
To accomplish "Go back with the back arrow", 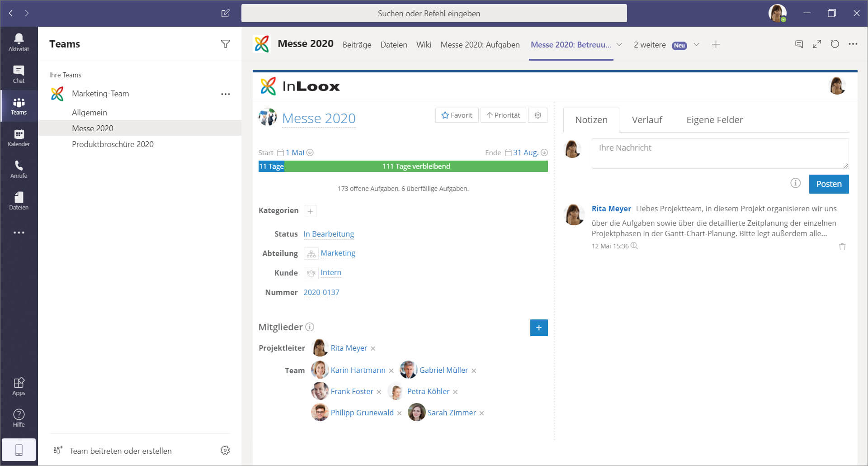I will (11, 13).
